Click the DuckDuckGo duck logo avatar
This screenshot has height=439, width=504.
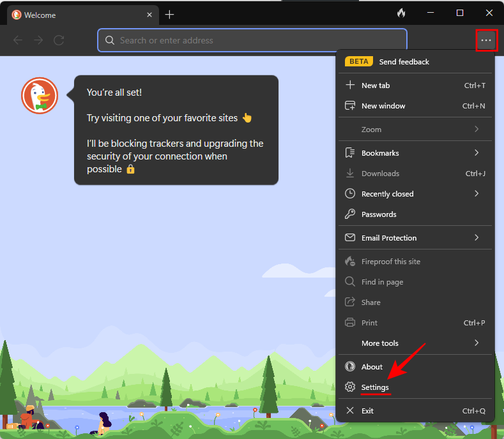point(40,96)
